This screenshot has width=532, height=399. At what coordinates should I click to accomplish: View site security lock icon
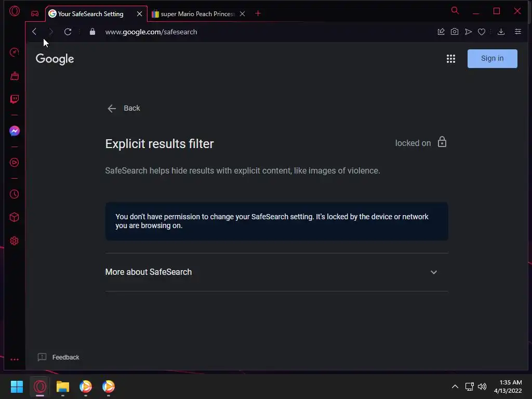92,32
